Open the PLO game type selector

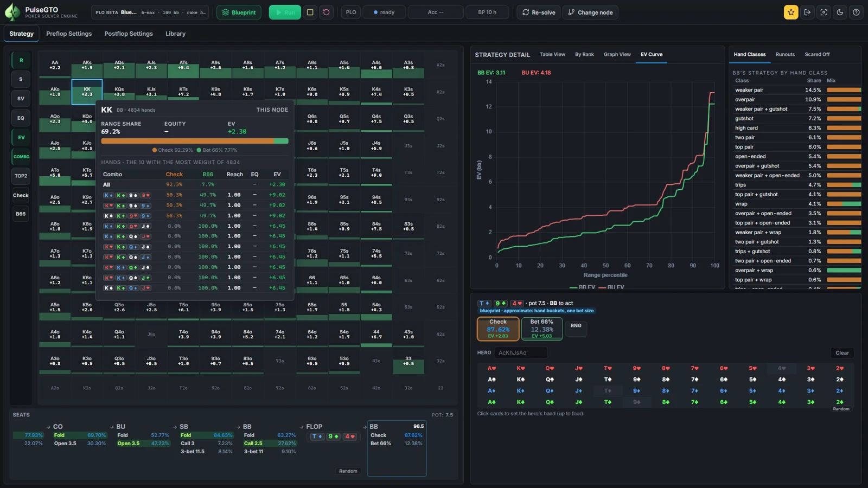[351, 12]
